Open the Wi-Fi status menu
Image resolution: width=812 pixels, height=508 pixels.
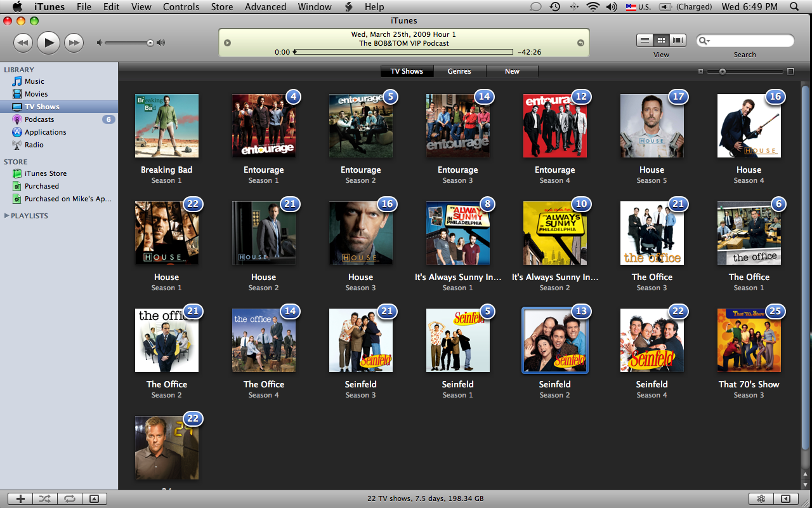593,7
